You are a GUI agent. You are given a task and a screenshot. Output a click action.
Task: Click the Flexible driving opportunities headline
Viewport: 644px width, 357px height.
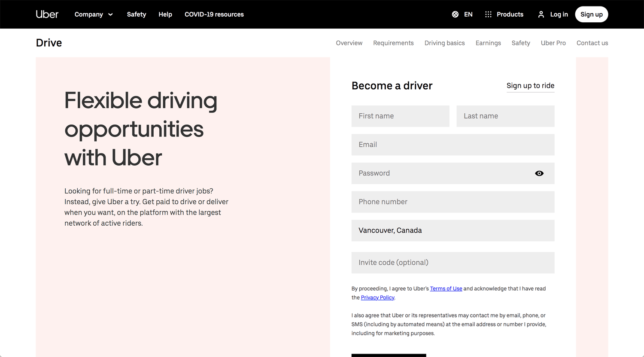click(x=141, y=129)
